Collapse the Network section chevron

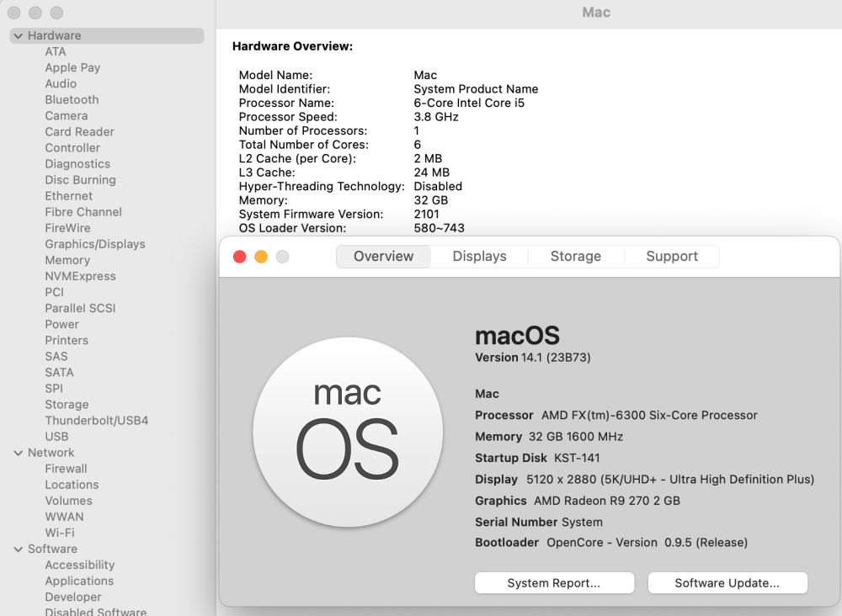(19, 453)
